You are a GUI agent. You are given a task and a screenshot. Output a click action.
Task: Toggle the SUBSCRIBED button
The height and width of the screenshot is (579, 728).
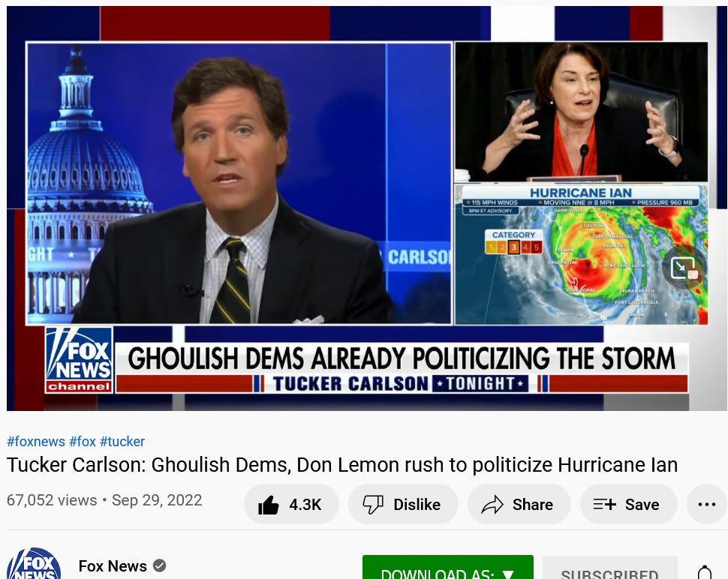pos(609,568)
